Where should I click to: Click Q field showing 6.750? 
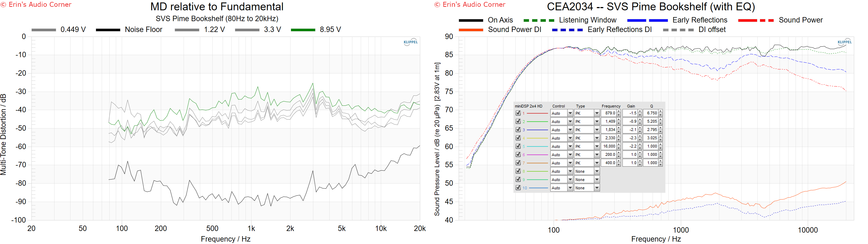(x=651, y=113)
